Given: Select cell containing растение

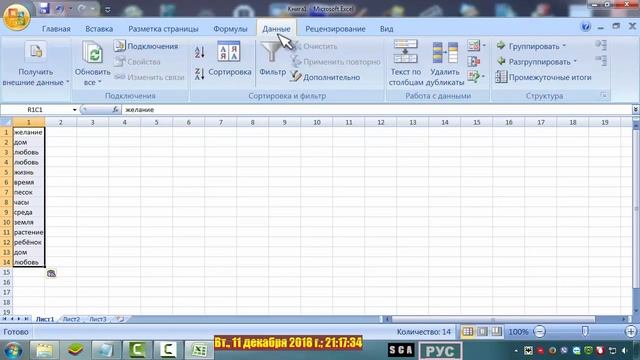Looking at the screenshot, I should pyautogui.click(x=29, y=232).
